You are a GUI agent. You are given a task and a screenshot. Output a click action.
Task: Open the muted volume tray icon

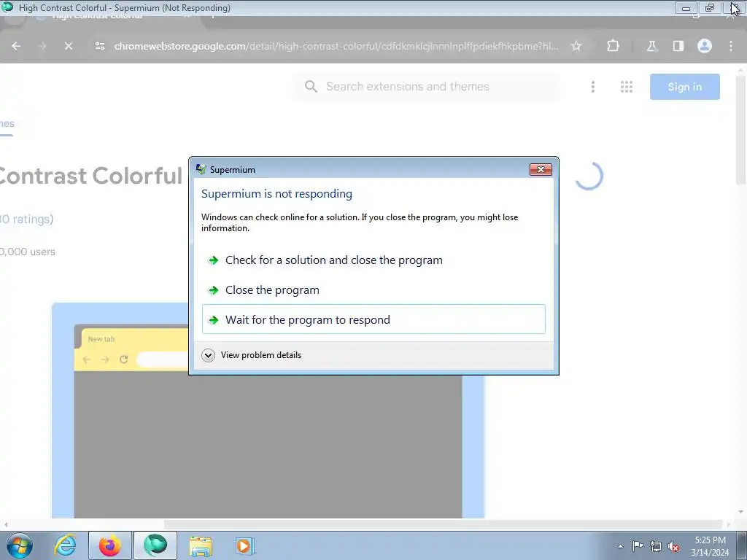673,546
